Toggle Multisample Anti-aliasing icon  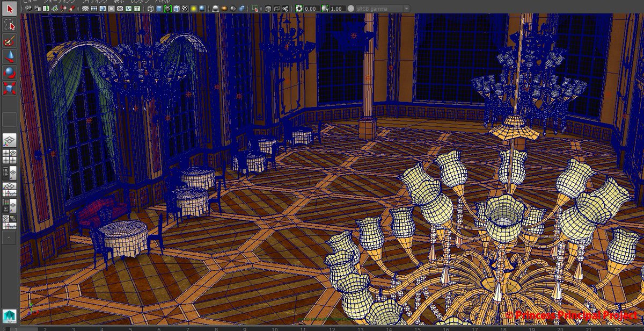click(233, 9)
